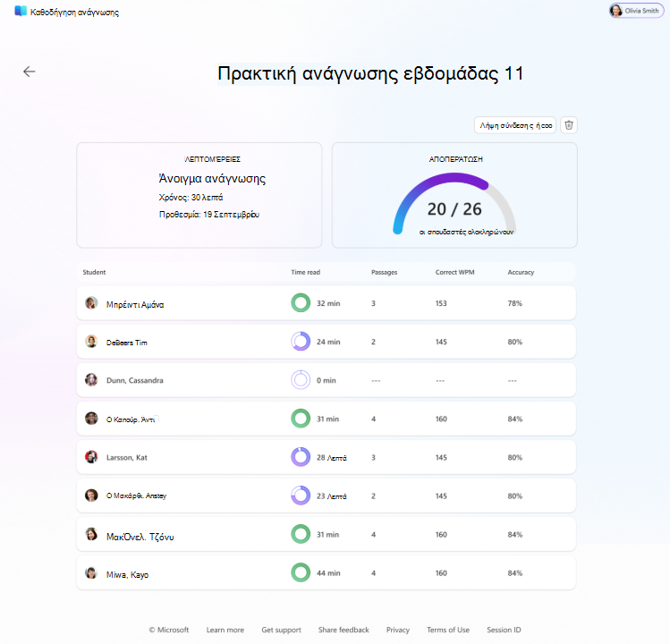Click the avatar in the 23 Λεπτά row
Screen dimensions: 670x644
tap(91, 496)
